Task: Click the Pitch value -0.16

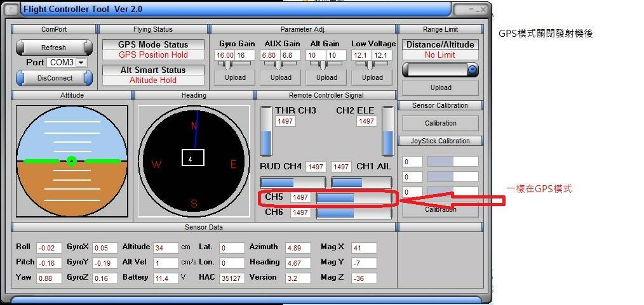Action: coord(49,263)
